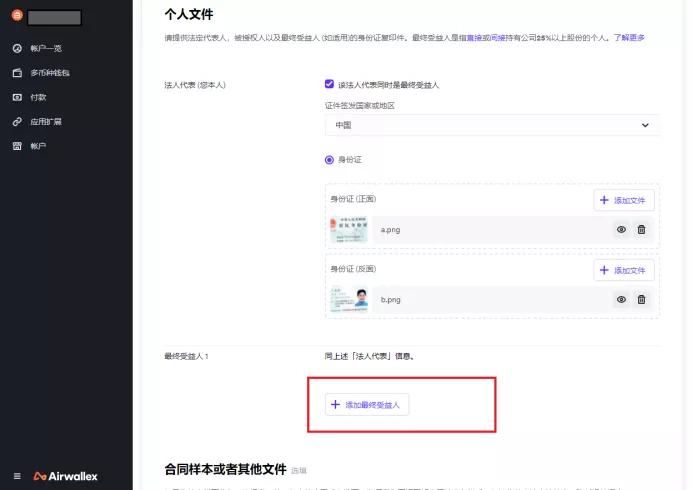Preview a.png using the eye icon

coord(621,229)
